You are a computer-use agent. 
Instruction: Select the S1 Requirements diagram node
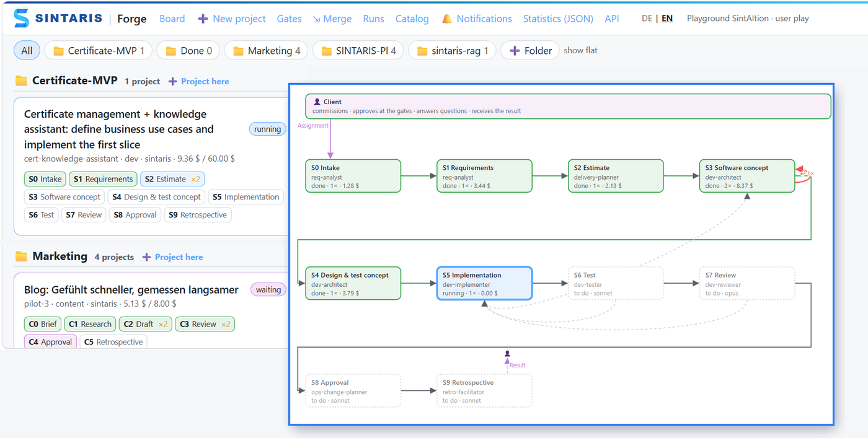pyautogui.click(x=484, y=176)
